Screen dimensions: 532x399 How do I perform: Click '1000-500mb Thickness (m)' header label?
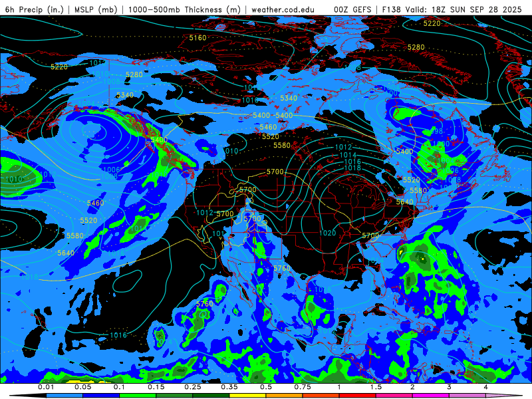click(184, 9)
